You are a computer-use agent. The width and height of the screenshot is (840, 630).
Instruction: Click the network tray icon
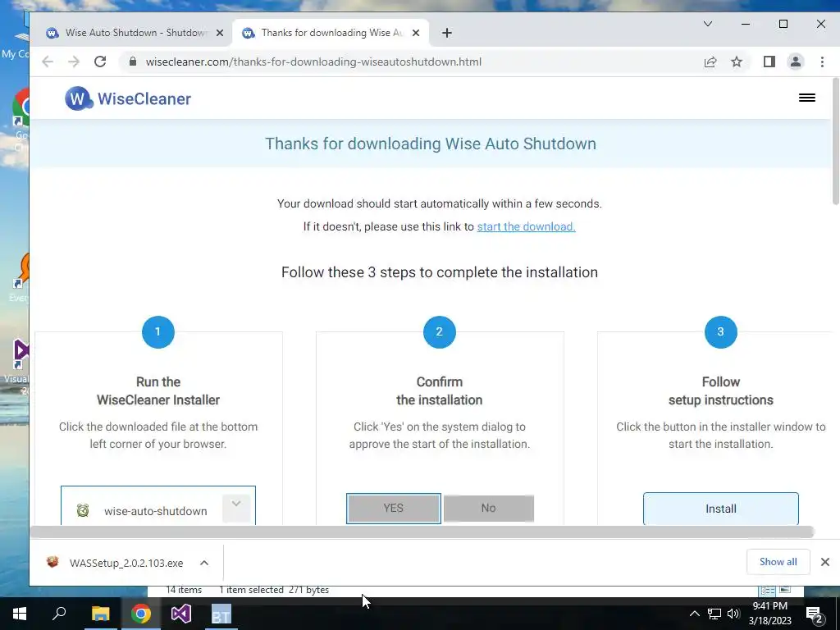pyautogui.click(x=714, y=614)
